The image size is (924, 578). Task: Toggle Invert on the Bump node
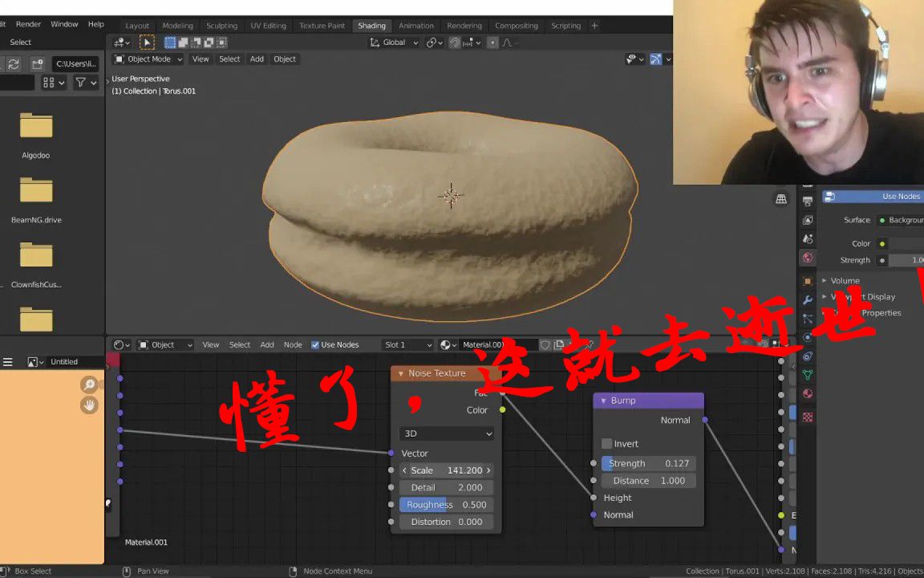click(607, 443)
